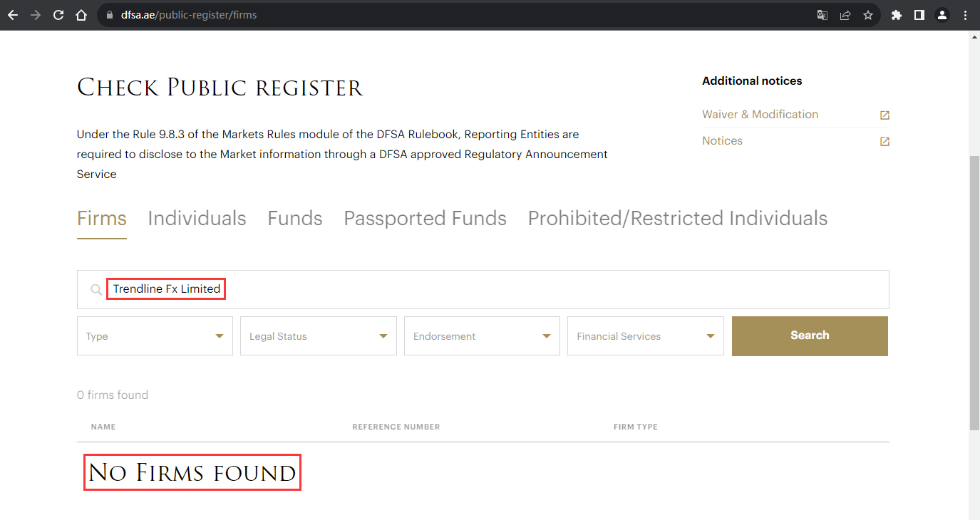Toggle the browser side panel
The height and width of the screenshot is (520, 980).
(919, 15)
